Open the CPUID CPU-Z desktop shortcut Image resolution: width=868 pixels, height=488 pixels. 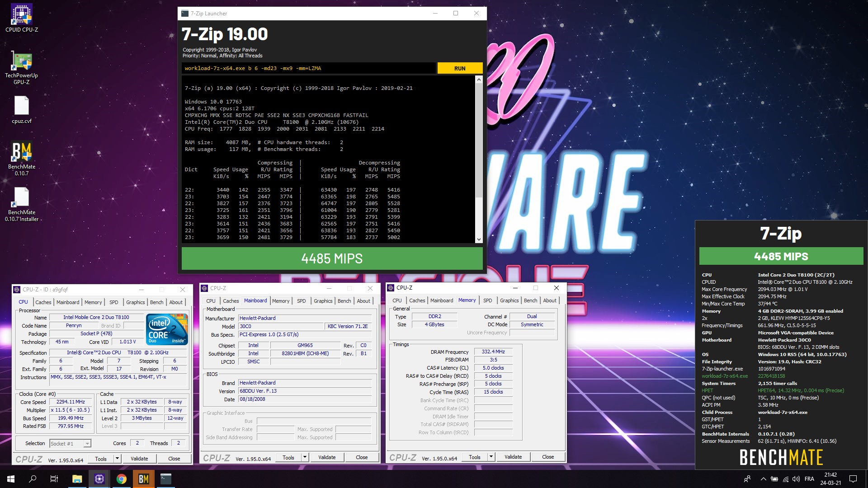coord(21,18)
